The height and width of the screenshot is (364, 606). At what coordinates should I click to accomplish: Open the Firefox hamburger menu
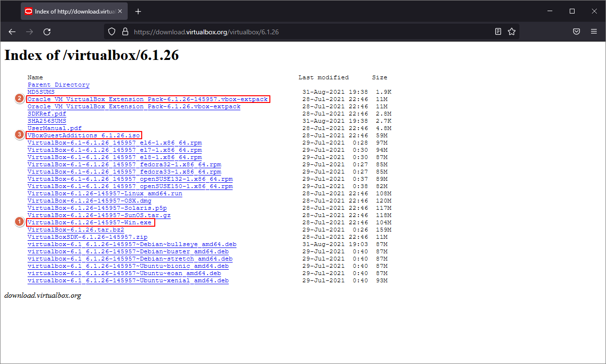click(594, 32)
